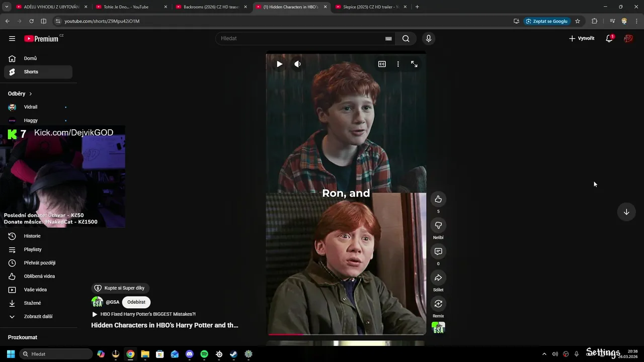644x362 pixels.
Task: Play the Short video
Action: click(280, 64)
